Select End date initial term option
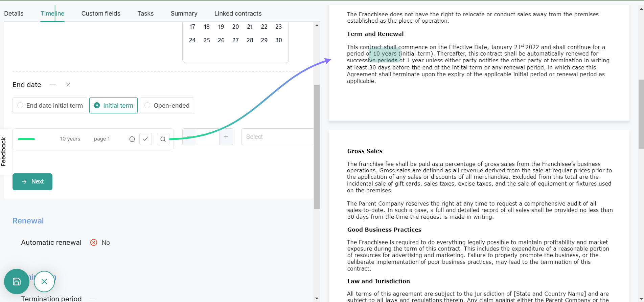The image size is (644, 302). 50,105
